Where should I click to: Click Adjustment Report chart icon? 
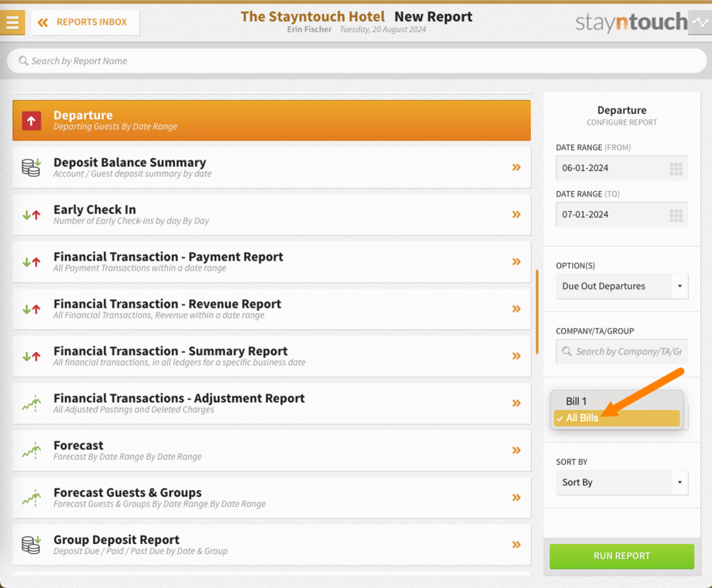[31, 403]
